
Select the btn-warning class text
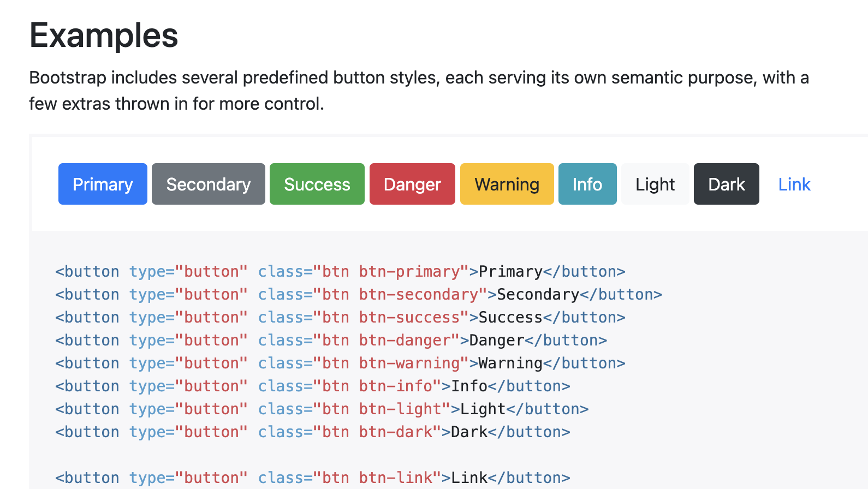[409, 363]
